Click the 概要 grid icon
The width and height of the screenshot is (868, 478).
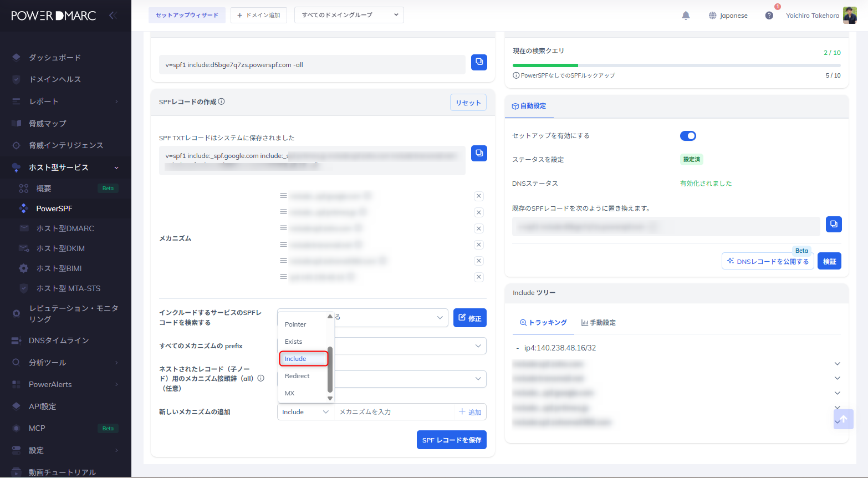point(23,189)
